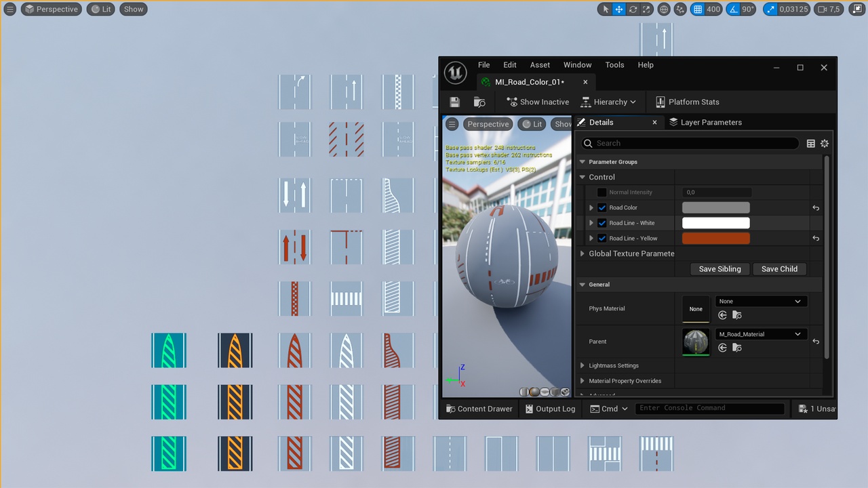
Task: Open grid snap size 400 dropdown
Action: click(x=713, y=9)
